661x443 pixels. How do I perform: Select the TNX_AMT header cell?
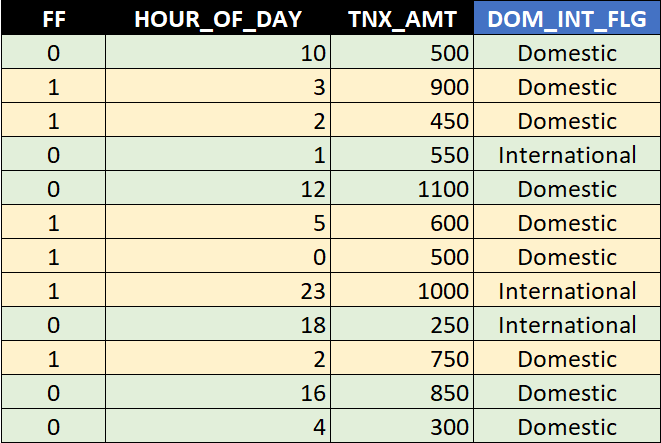[x=402, y=18]
